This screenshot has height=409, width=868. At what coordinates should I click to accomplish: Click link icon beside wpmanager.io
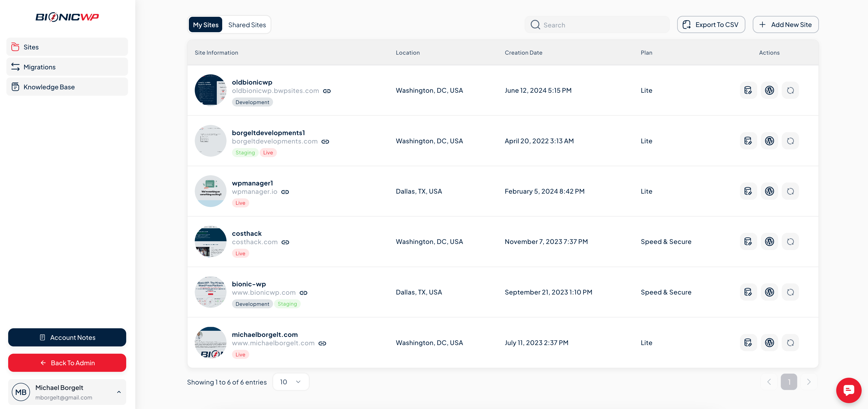point(285,192)
